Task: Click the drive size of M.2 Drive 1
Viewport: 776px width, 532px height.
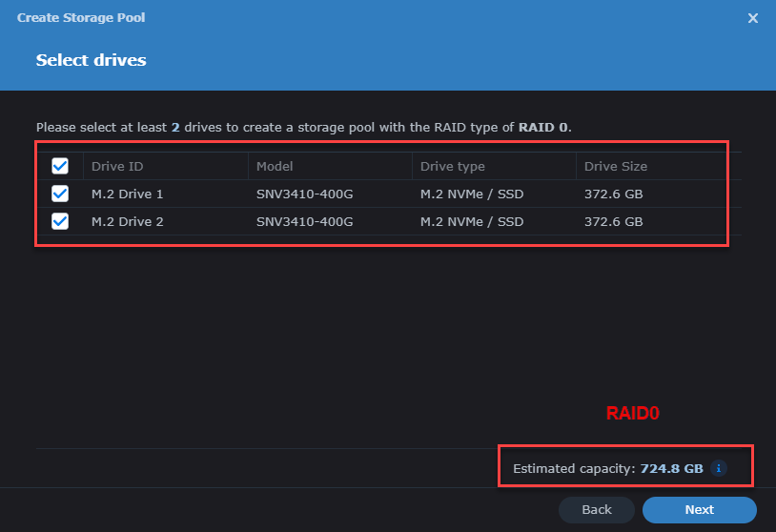Action: point(613,194)
